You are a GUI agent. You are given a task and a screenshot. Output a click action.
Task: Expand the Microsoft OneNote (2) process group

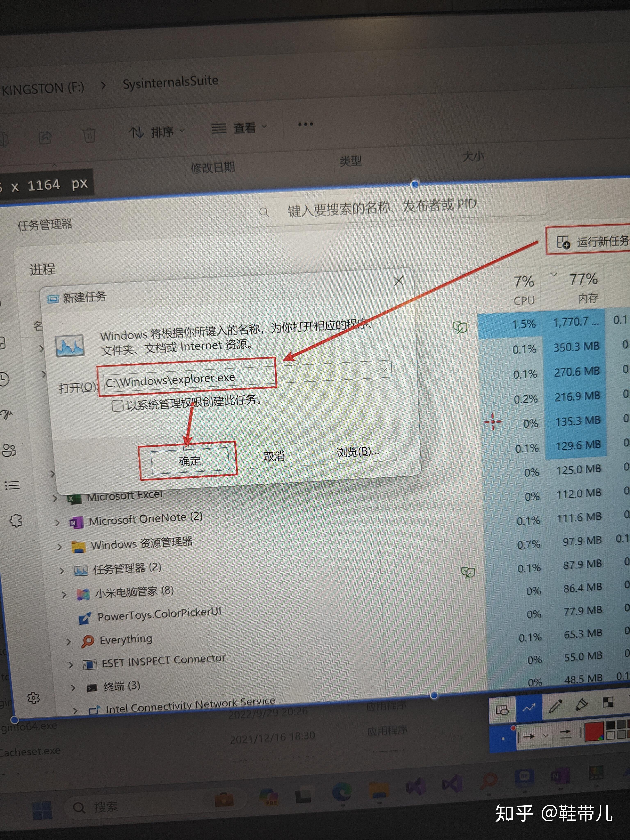(57, 523)
